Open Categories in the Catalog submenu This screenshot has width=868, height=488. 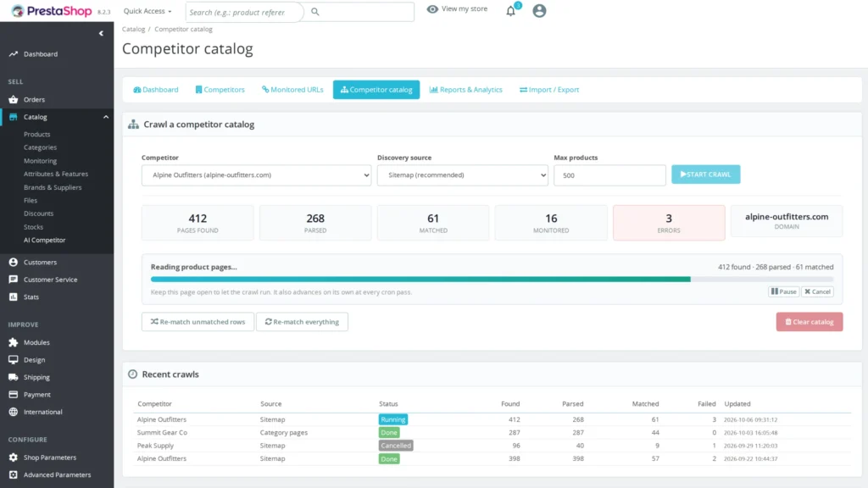(40, 147)
